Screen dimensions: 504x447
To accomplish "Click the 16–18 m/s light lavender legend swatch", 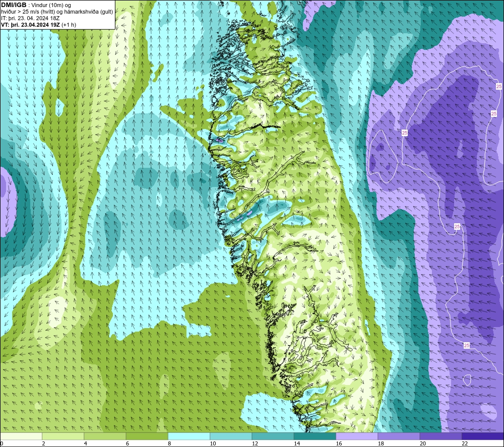I will coord(357,436).
